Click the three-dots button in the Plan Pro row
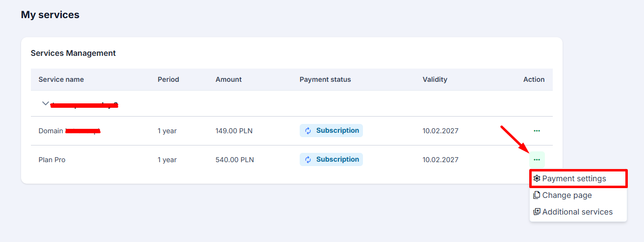Image resolution: width=644 pixels, height=242 pixels. tap(537, 160)
